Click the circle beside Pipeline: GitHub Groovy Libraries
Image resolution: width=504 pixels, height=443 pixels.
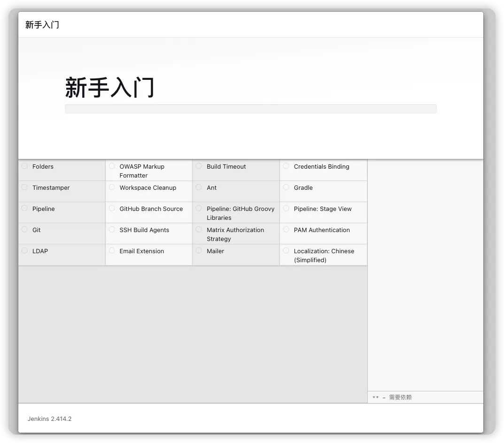point(199,208)
